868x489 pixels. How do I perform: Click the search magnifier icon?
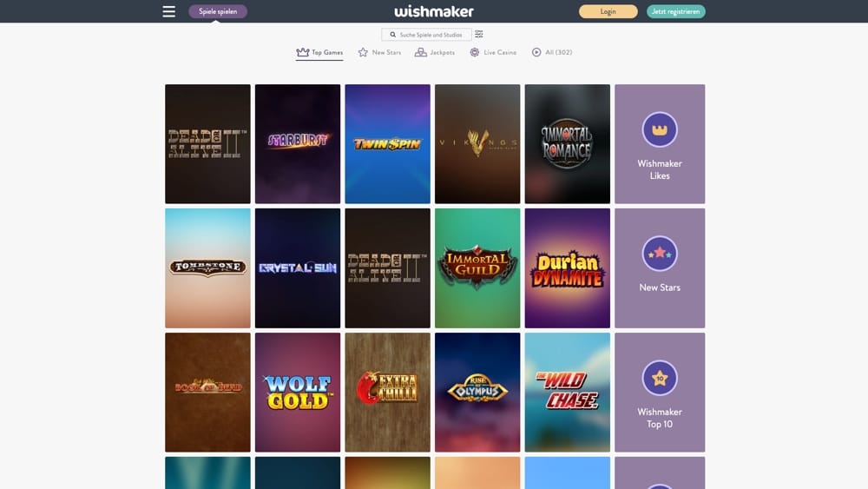point(392,35)
